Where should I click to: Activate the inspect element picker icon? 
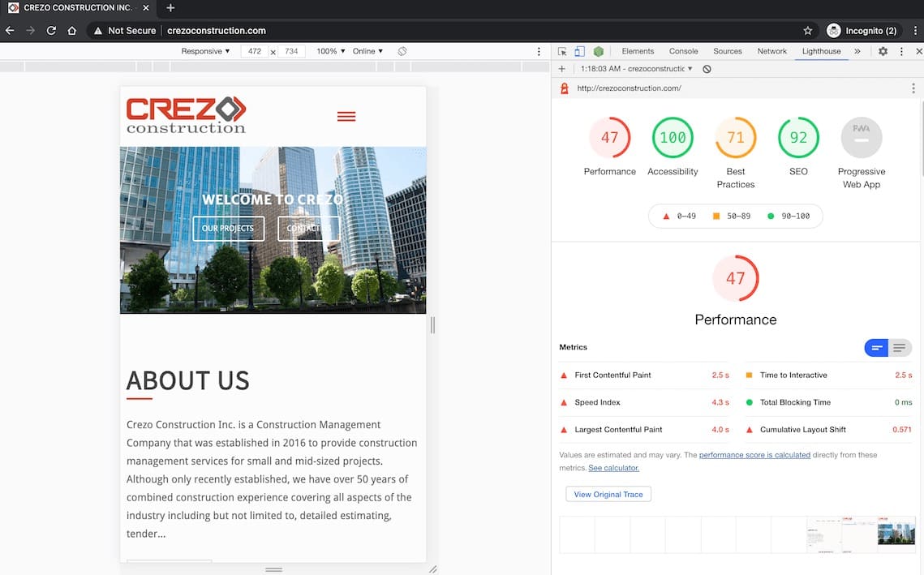(562, 51)
